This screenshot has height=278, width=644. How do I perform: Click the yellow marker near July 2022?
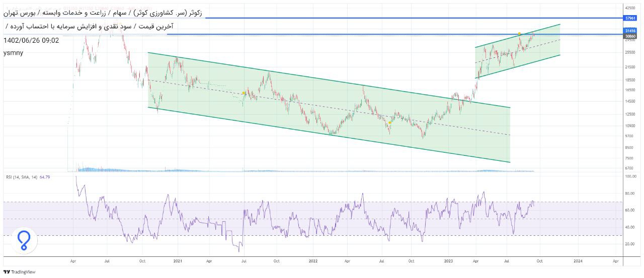click(x=390, y=122)
